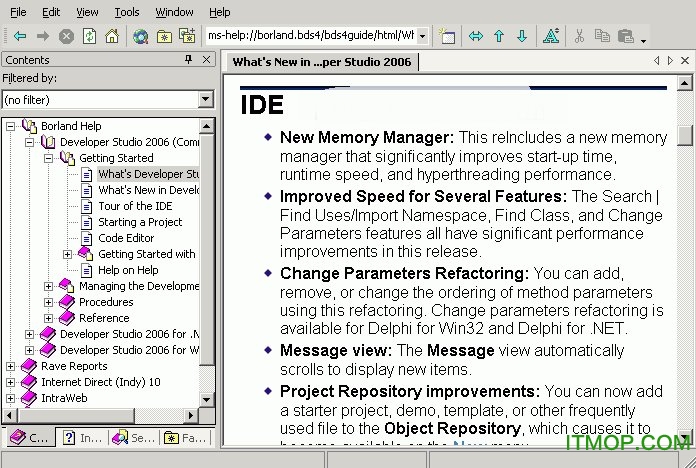The width and height of the screenshot is (696, 468).
Task: Add current topic to favorites icon
Action: pyautogui.click(x=187, y=36)
